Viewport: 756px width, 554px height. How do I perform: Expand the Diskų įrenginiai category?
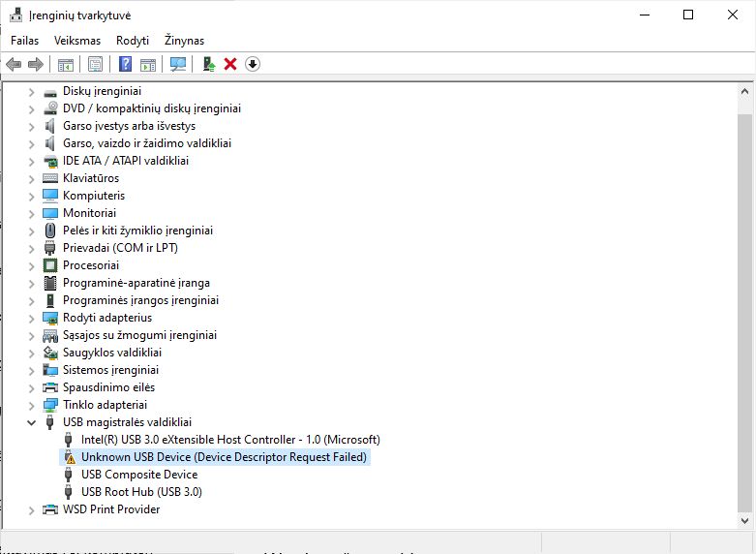pyautogui.click(x=32, y=91)
